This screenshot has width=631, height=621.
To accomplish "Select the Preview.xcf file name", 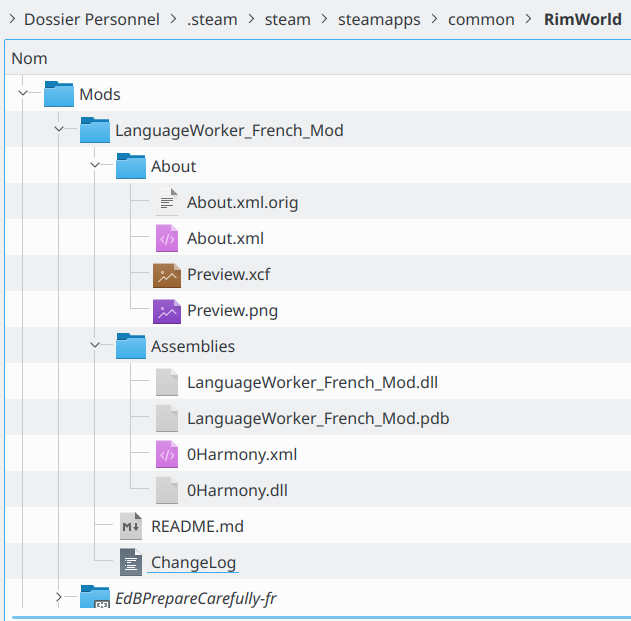I will 229,275.
